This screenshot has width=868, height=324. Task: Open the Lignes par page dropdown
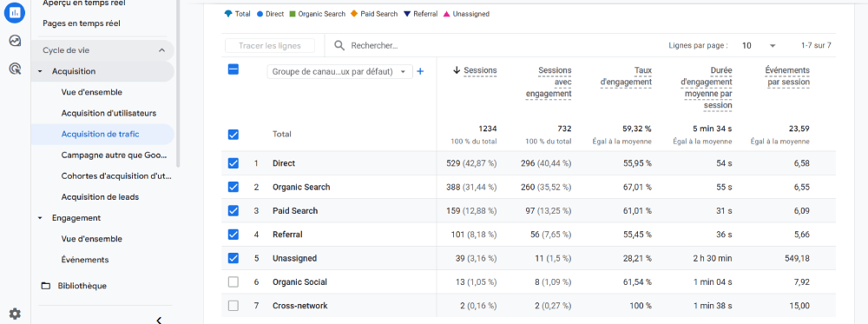pos(759,45)
